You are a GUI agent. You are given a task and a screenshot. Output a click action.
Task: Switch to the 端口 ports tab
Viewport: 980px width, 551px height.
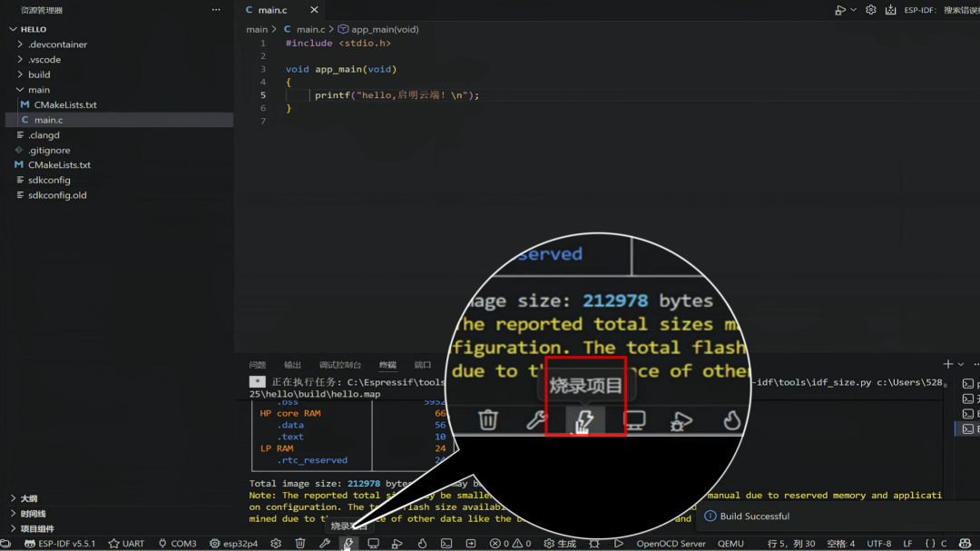[x=423, y=365]
